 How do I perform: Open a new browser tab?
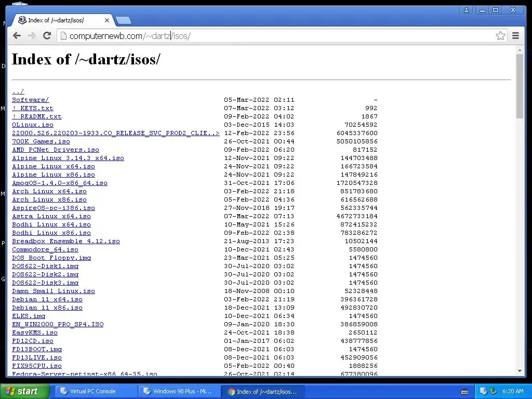coord(124,21)
